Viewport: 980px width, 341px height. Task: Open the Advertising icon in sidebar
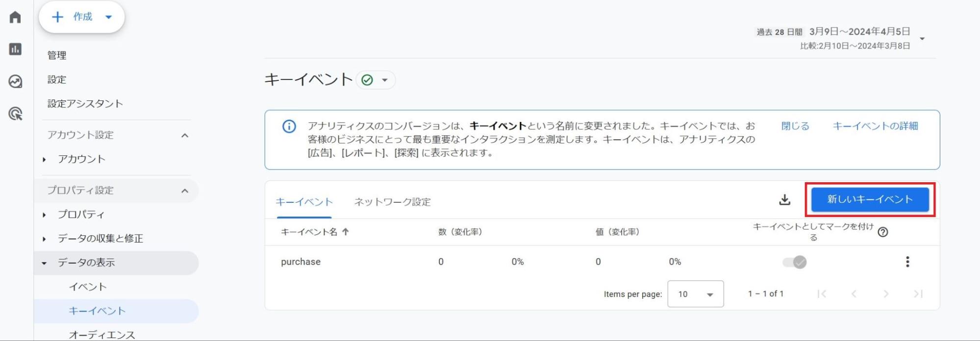click(15, 114)
